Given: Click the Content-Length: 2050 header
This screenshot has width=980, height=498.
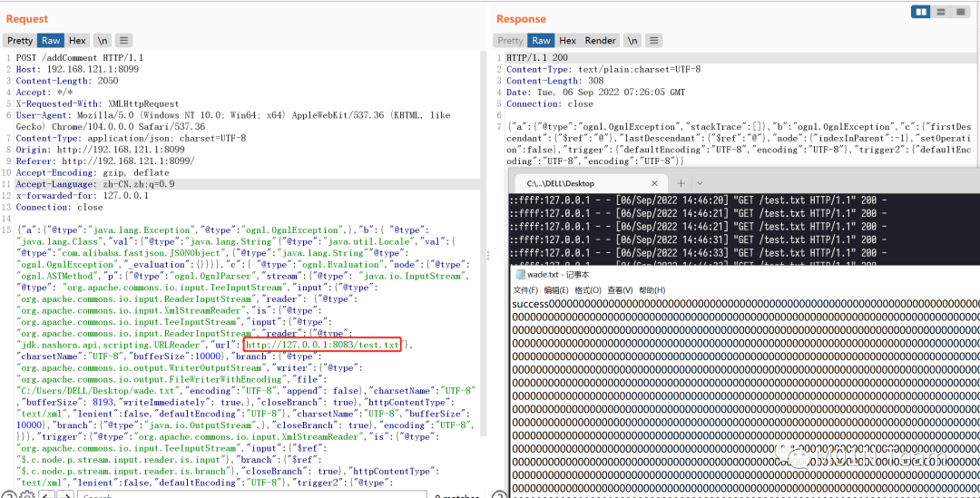Looking at the screenshot, I should [67, 81].
